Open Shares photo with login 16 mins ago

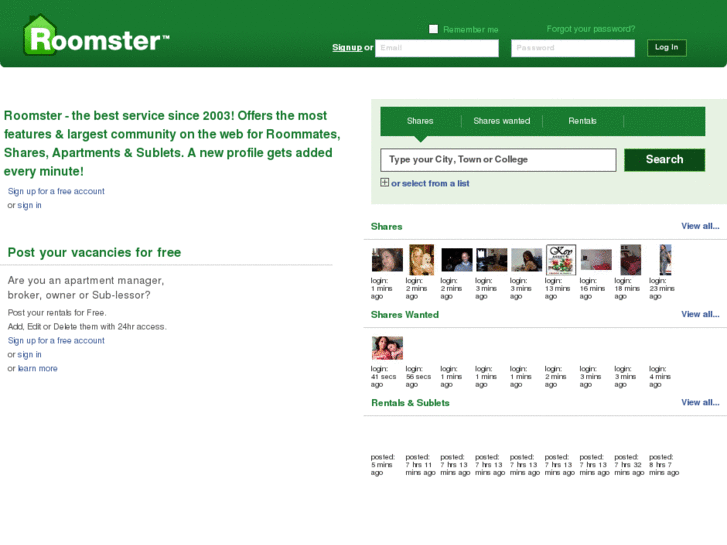click(596, 260)
